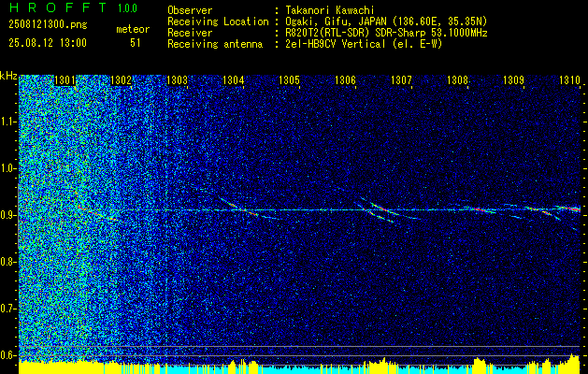Click the observer name Takanori Kawachi

tap(328, 10)
